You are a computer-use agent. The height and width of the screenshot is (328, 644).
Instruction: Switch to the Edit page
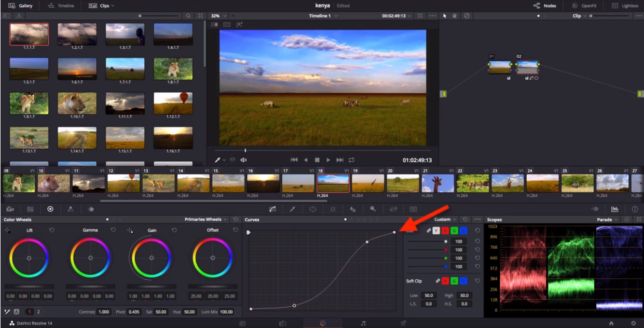tap(283, 323)
